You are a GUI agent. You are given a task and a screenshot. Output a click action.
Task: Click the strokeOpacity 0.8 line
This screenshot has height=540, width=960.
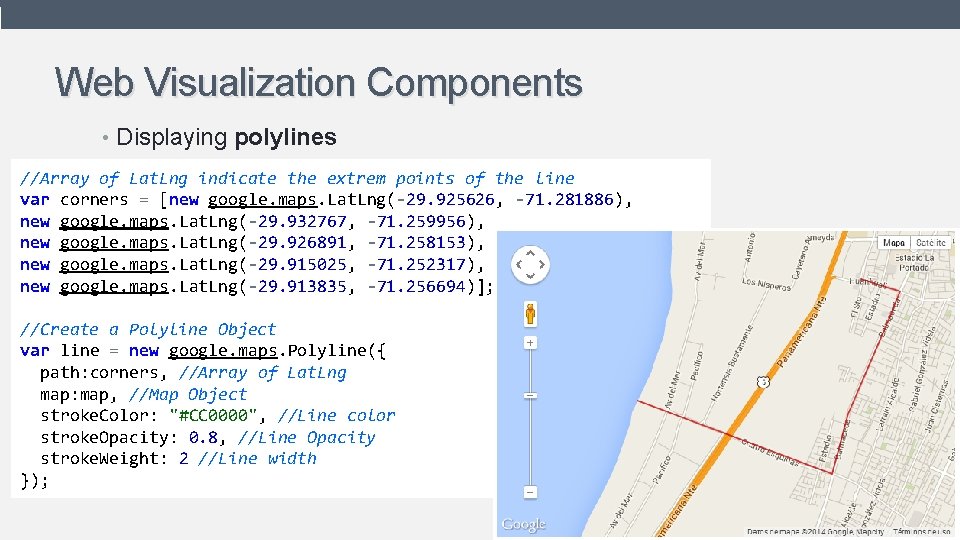208,437
